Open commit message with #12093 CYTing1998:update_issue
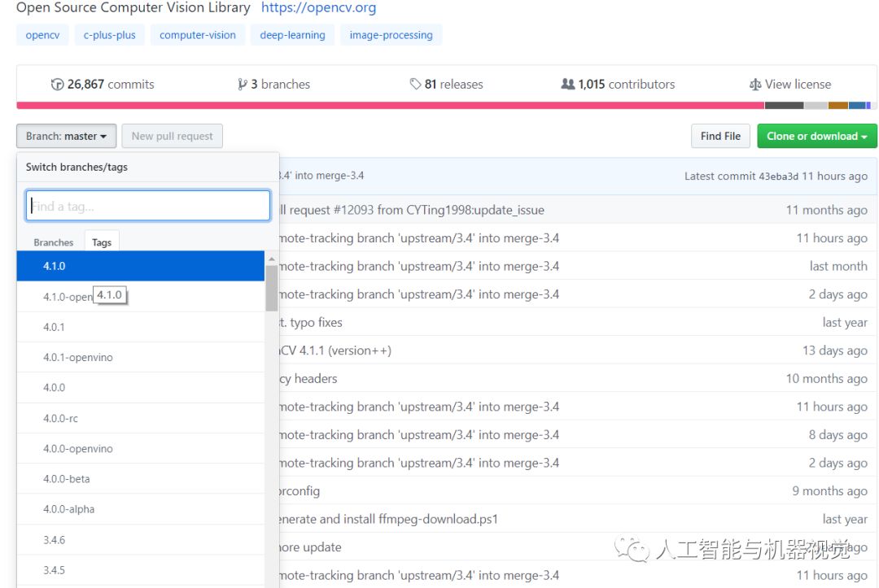This screenshot has width=879, height=588. point(412,210)
